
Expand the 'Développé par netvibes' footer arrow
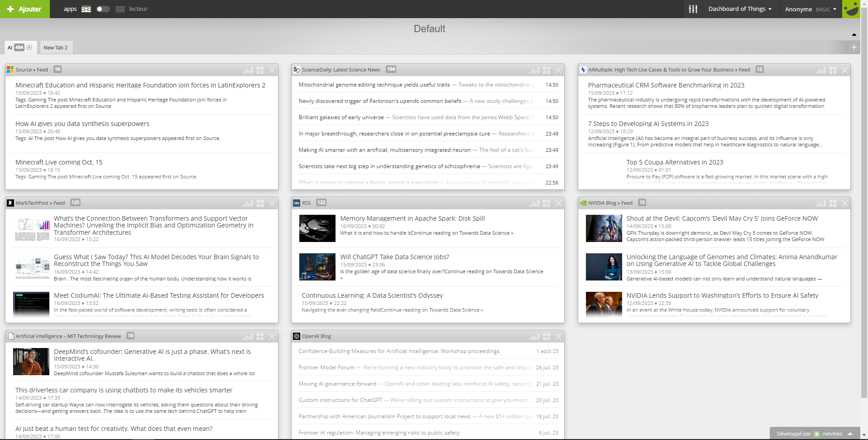[850, 434]
